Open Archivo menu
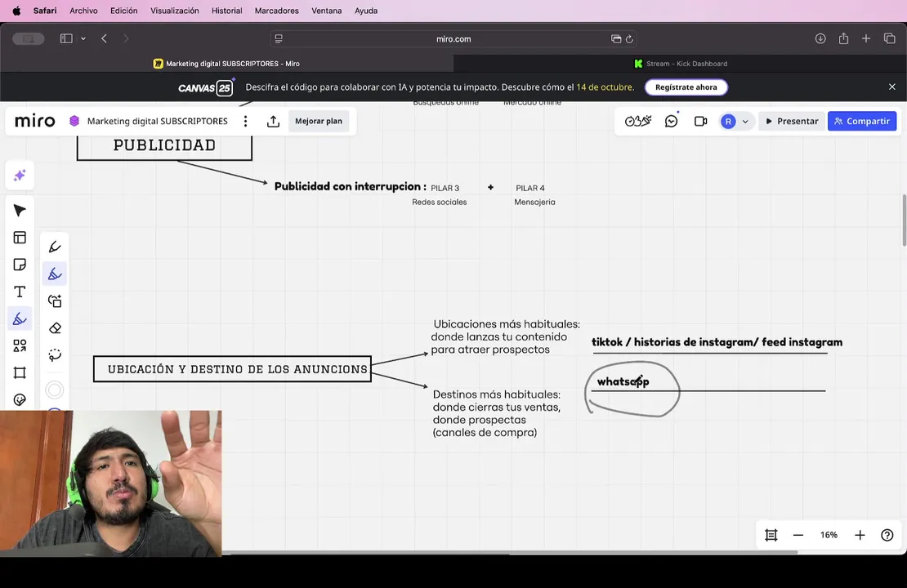Image resolution: width=907 pixels, height=588 pixels. point(83,11)
